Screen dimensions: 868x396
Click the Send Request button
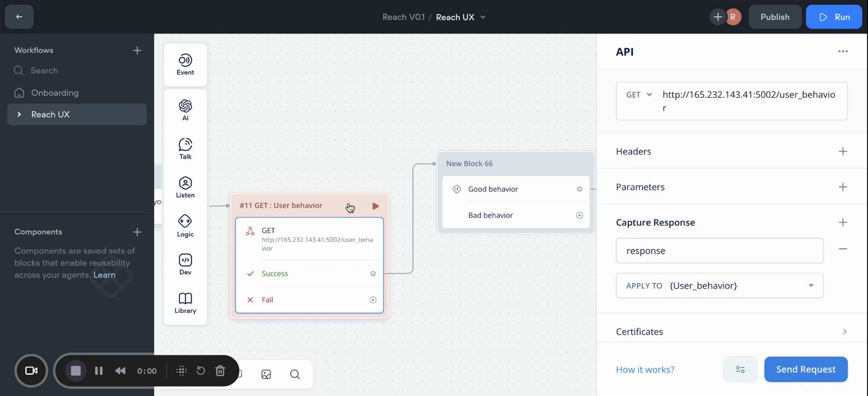805,370
